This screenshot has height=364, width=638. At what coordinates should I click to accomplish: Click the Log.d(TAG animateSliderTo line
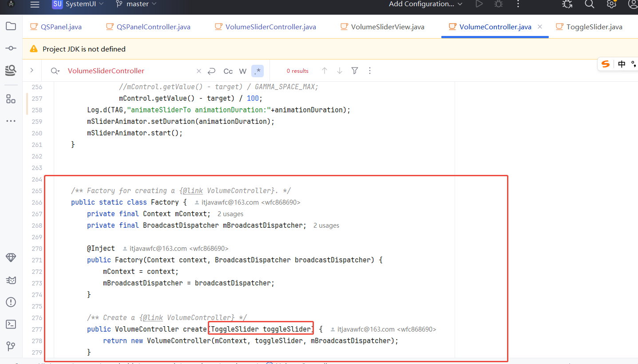point(219,110)
